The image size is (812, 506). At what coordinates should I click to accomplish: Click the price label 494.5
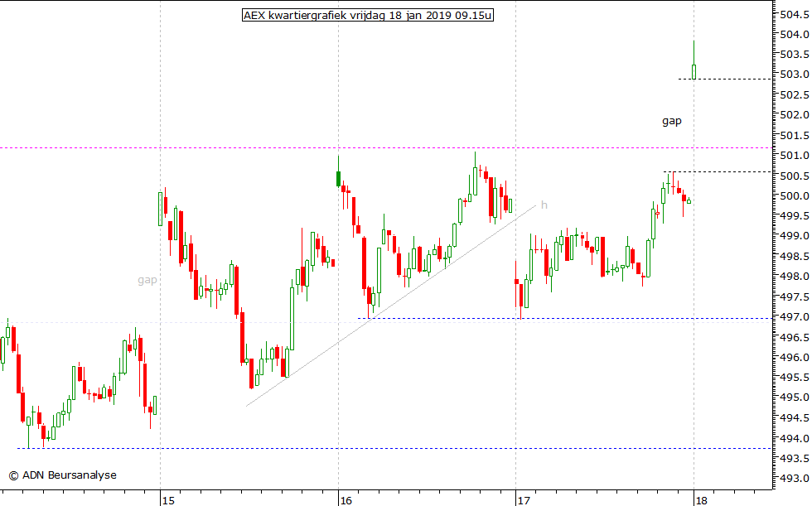click(795, 418)
